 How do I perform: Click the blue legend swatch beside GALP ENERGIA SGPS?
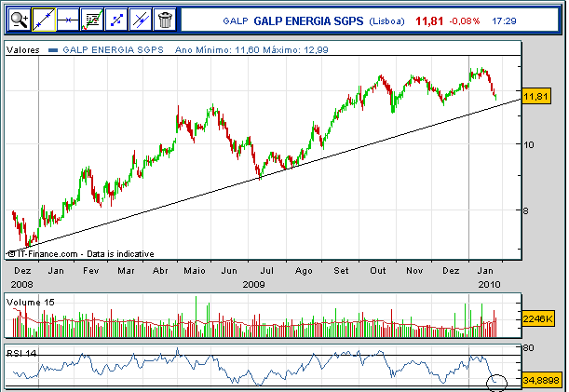click(53, 50)
